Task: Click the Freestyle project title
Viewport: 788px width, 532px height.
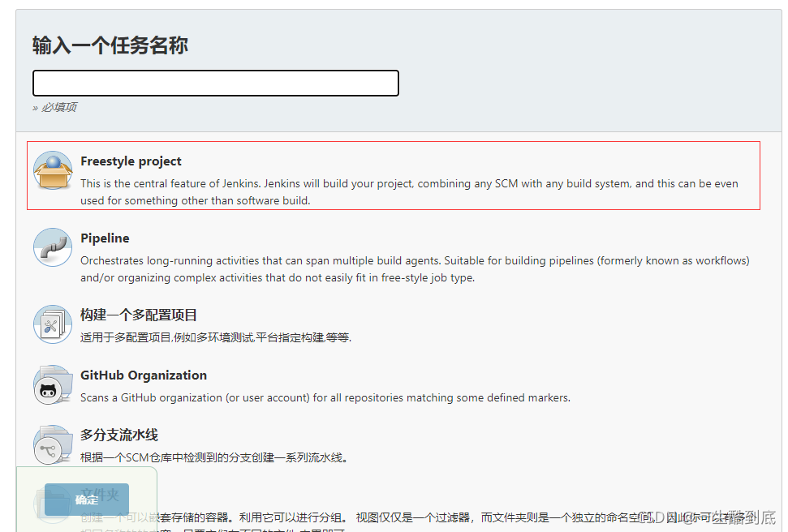Action: tap(131, 161)
